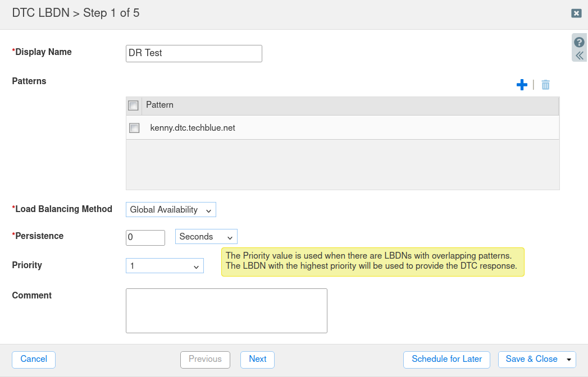Expand the Priority dropdown

pos(165,266)
